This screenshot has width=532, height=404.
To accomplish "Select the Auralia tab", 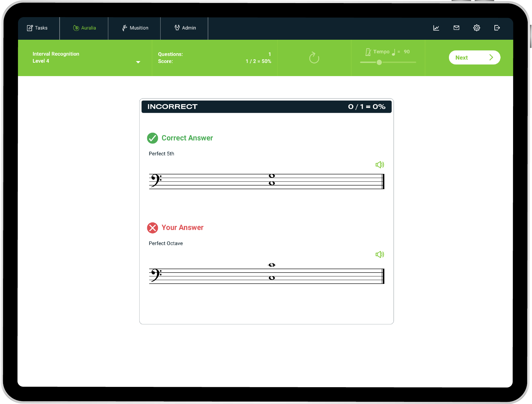I will (x=85, y=28).
